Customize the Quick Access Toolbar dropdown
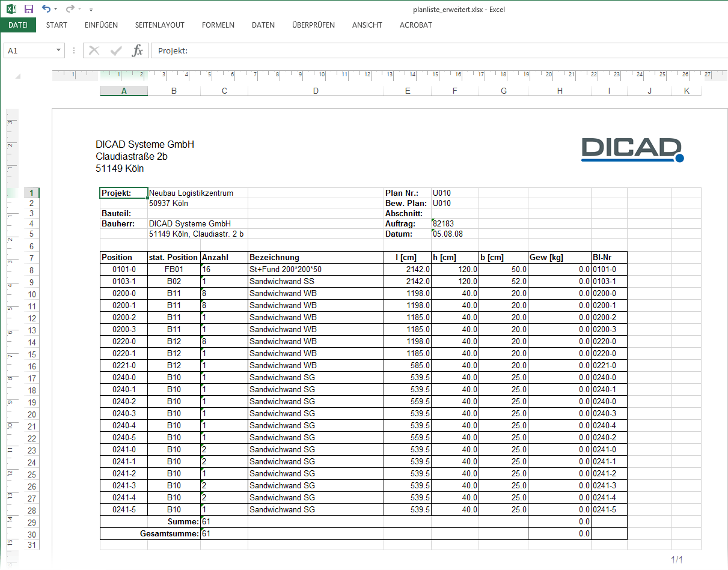The width and height of the screenshot is (728, 570). pyautogui.click(x=91, y=10)
